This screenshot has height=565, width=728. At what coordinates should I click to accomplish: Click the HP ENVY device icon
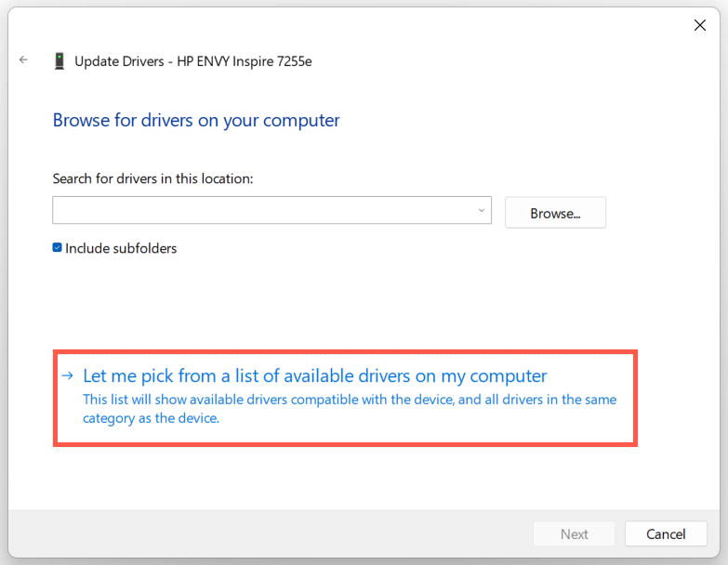(x=60, y=61)
